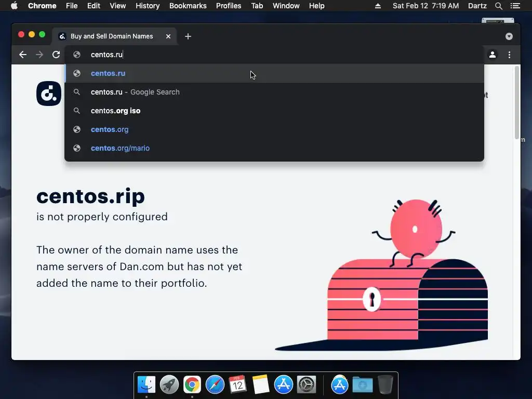Screen dimensions: 532x399
Task: Open Chrome's three-dot menu
Action: pos(509,55)
